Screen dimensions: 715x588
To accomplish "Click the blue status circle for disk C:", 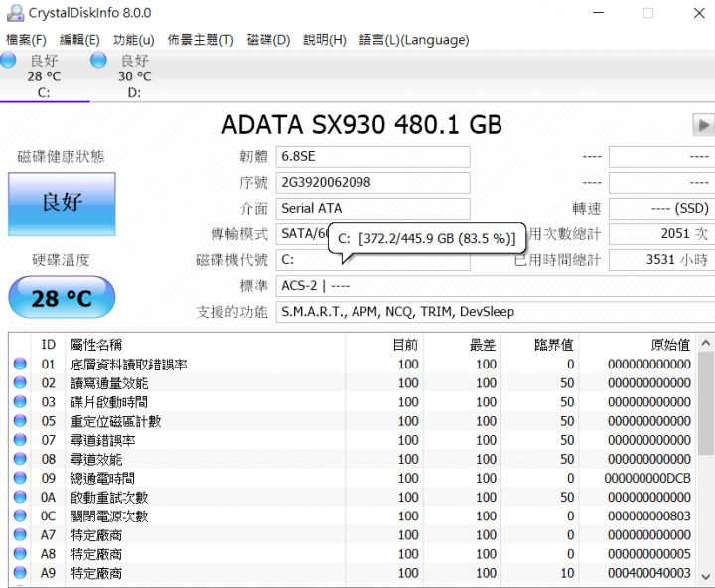I will [8, 60].
